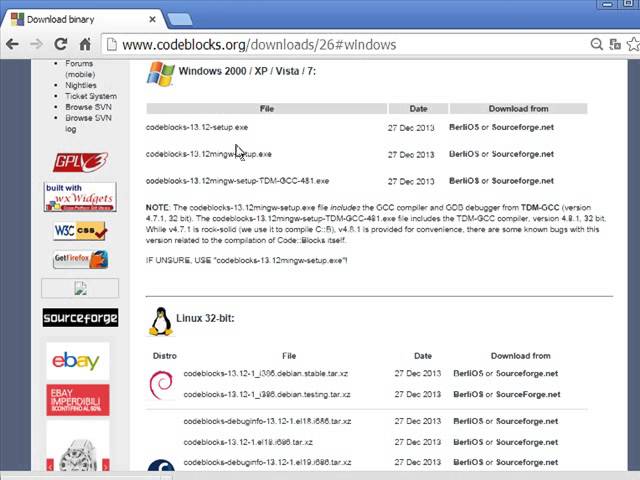Click the Windows table File column header
Viewport: 640px width, 480px height.
coord(267,109)
